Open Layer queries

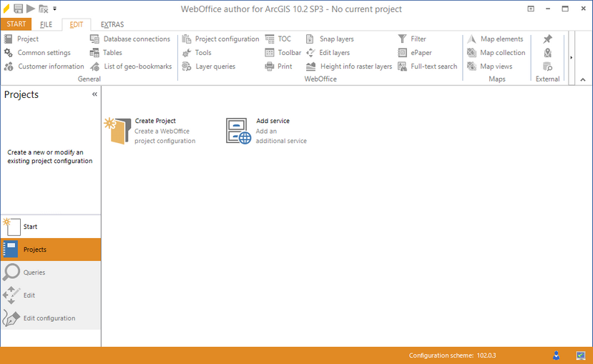[x=208, y=66]
